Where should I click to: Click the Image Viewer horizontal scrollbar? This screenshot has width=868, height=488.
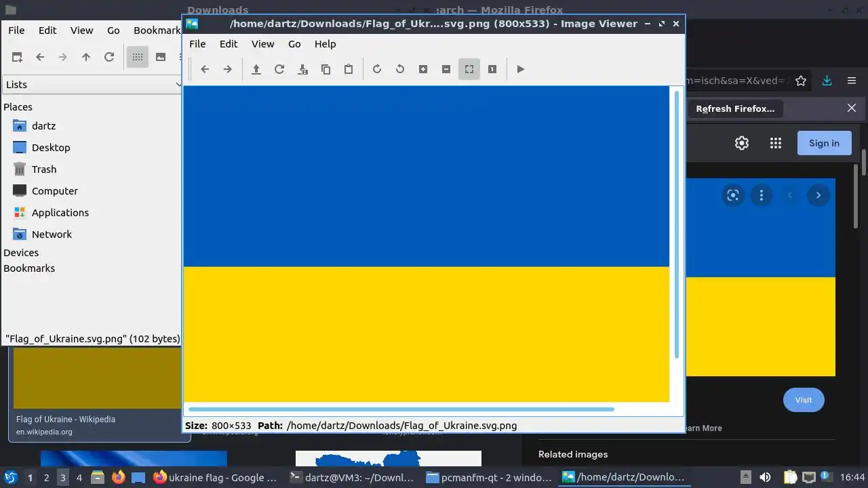click(401, 409)
